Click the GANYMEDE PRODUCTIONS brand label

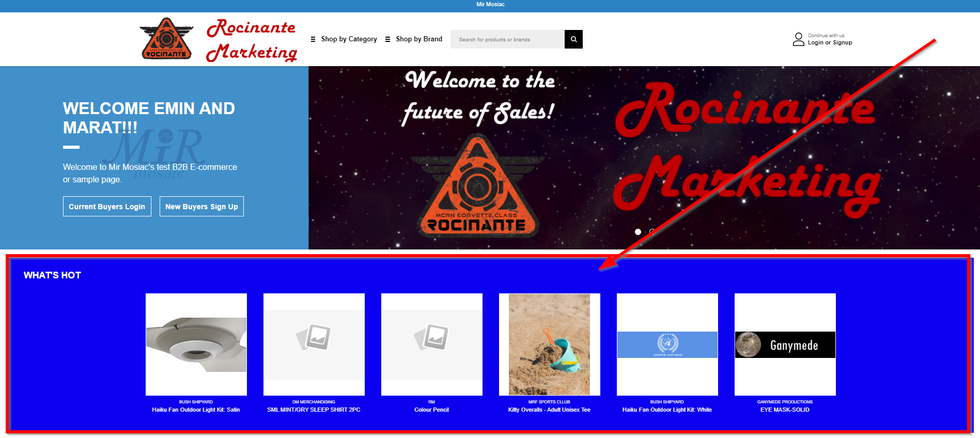pyautogui.click(x=785, y=402)
